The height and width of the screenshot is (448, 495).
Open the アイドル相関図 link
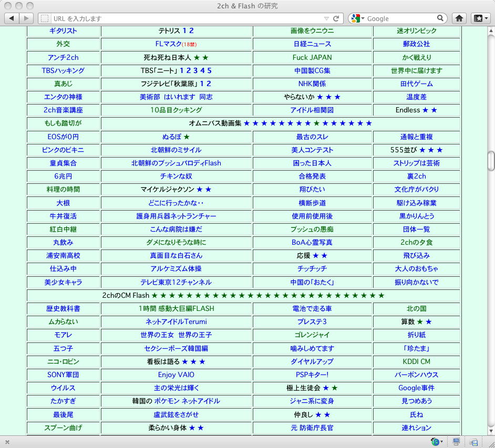click(x=312, y=110)
